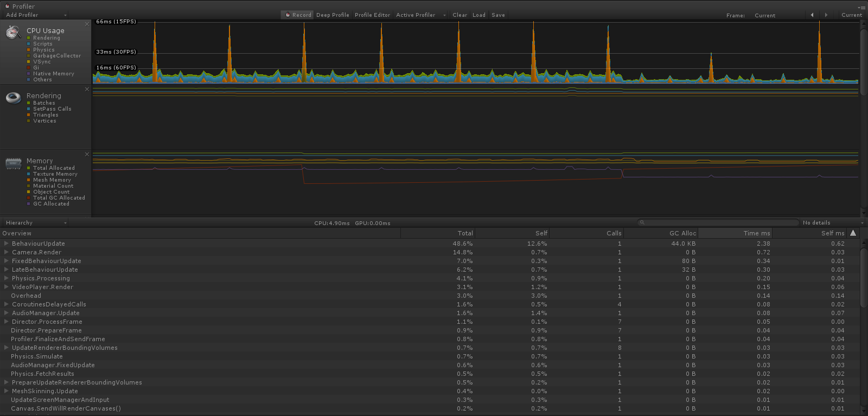Screen dimensions: 868x416
Task: Click the Clear button
Action: click(459, 15)
